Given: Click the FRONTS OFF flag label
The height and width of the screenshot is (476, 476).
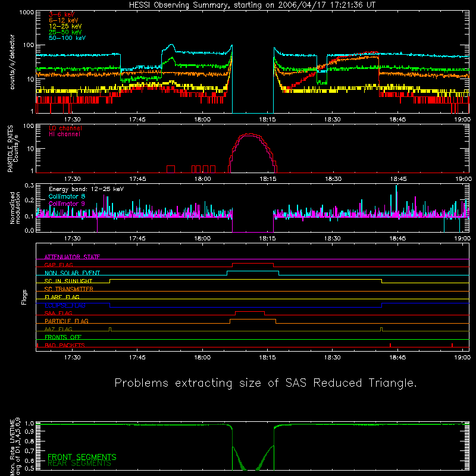Looking at the screenshot, I should (x=63, y=337).
